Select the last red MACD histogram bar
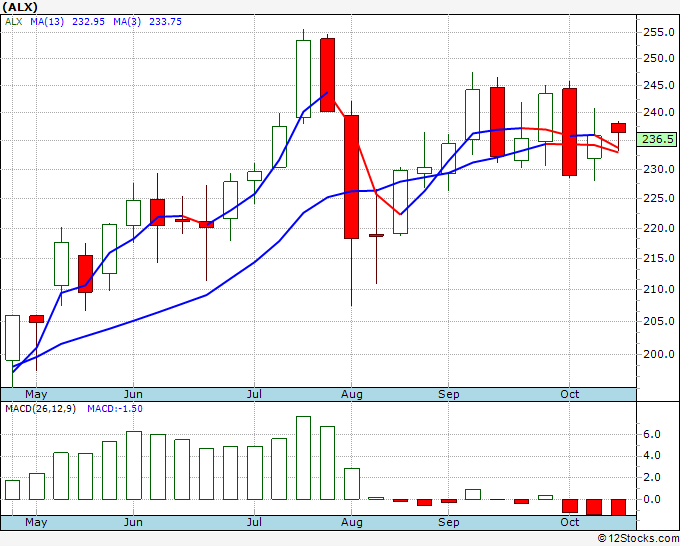 point(618,507)
